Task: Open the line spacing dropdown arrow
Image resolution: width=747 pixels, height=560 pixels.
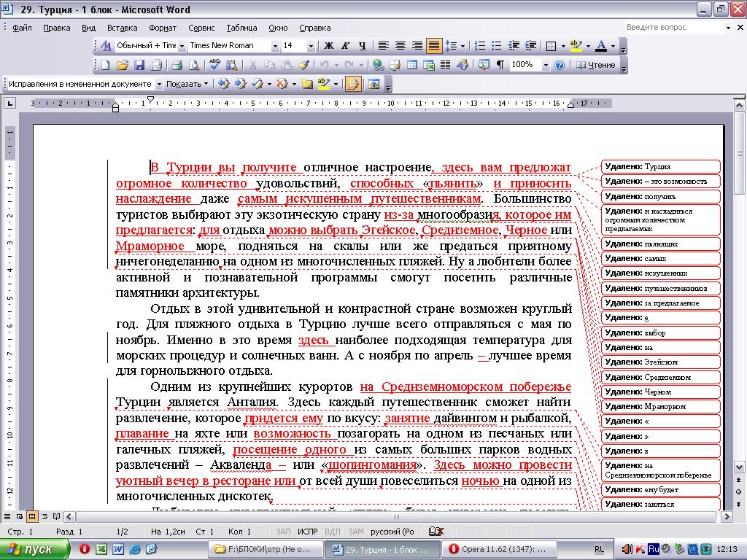Action: click(462, 46)
